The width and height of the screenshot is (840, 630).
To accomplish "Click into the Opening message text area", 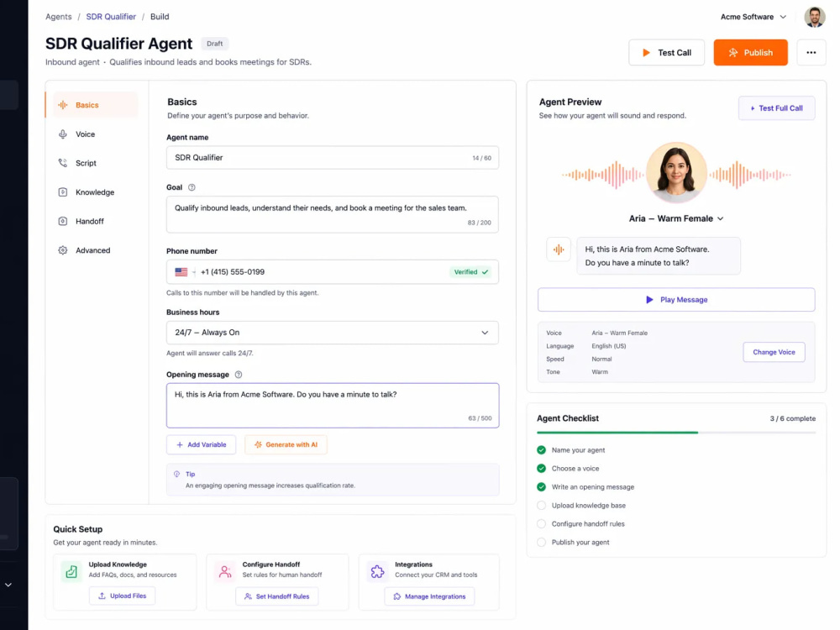I will [332, 406].
